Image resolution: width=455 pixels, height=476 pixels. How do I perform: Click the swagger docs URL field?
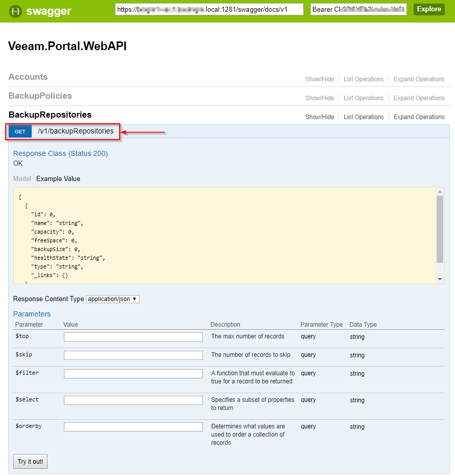[x=209, y=9]
